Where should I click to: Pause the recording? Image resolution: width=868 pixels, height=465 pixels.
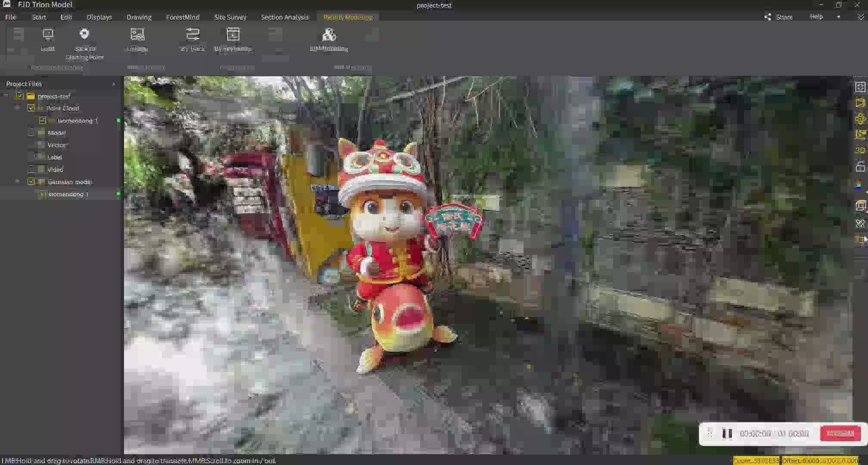pos(727,434)
